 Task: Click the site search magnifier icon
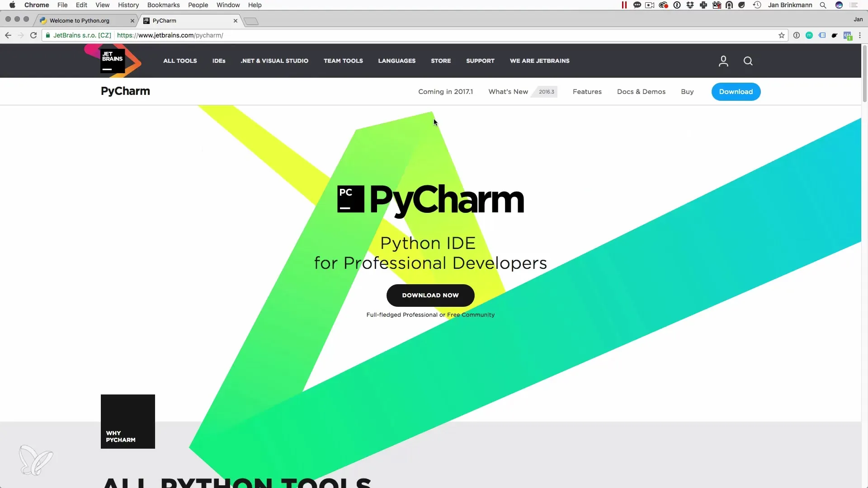[748, 61]
